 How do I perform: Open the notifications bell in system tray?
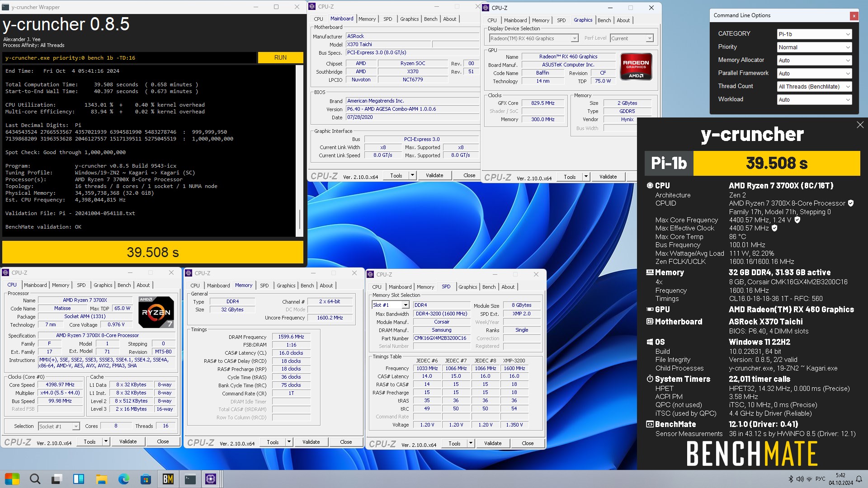click(x=859, y=479)
